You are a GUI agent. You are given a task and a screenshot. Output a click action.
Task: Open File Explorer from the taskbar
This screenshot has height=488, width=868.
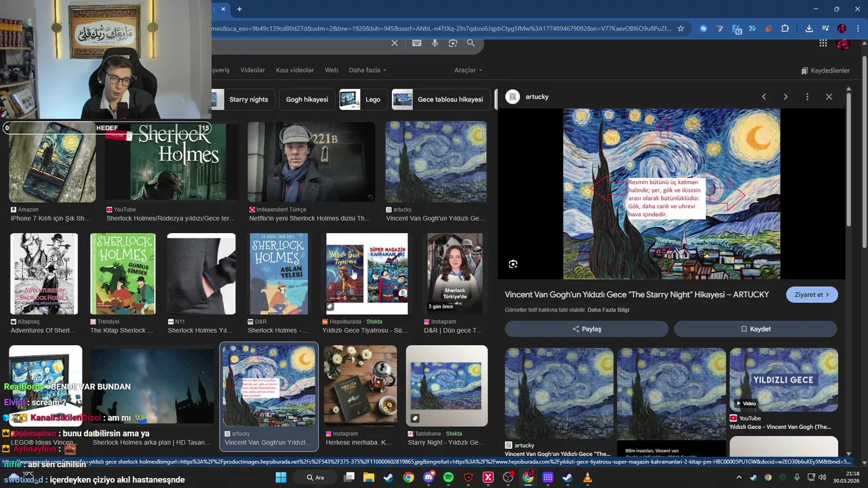(x=369, y=477)
